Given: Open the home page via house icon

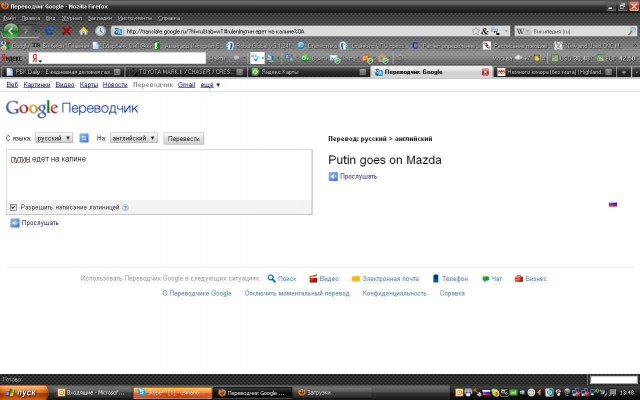Looking at the screenshot, I should 84,31.
